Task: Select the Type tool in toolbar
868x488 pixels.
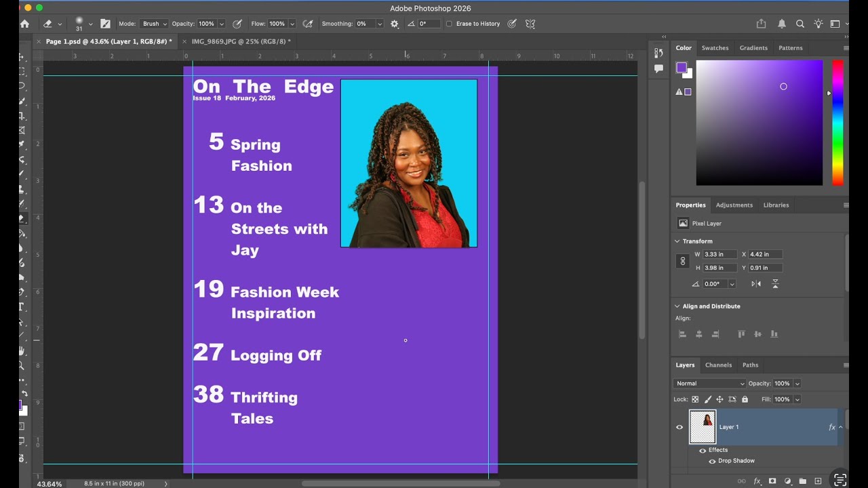Action: click(22, 307)
